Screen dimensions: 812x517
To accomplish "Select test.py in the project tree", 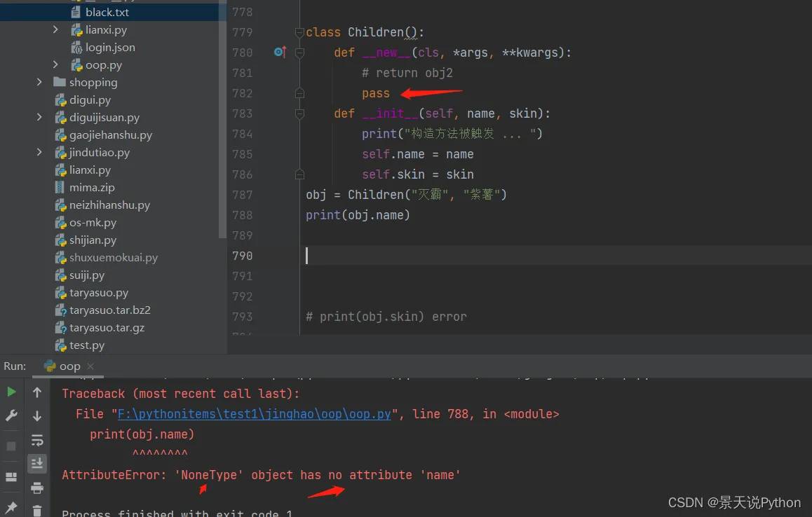I will 87,345.
